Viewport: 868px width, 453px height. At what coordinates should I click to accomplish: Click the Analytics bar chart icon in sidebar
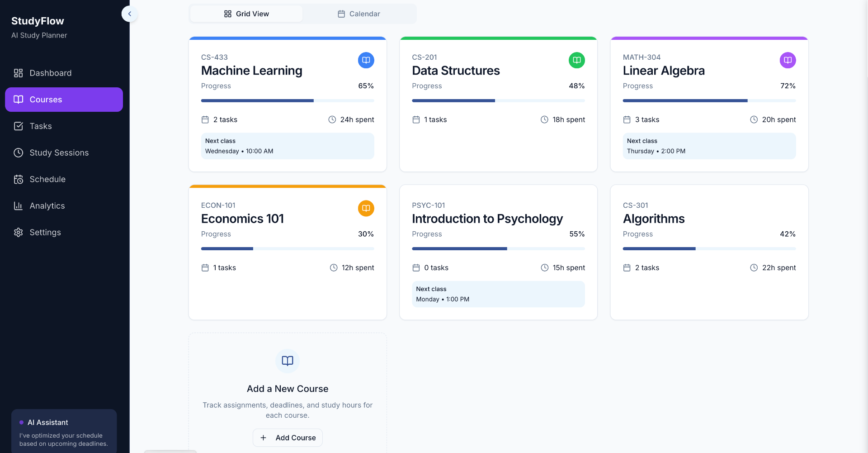click(18, 206)
